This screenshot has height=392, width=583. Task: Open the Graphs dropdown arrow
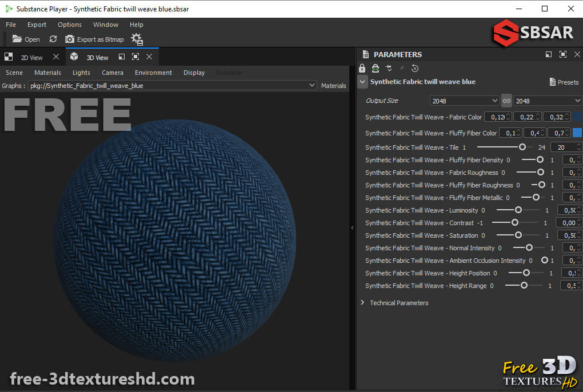[313, 85]
